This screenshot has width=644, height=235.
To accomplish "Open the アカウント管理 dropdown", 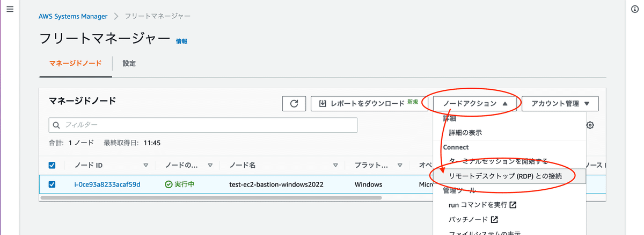I will tap(560, 104).
